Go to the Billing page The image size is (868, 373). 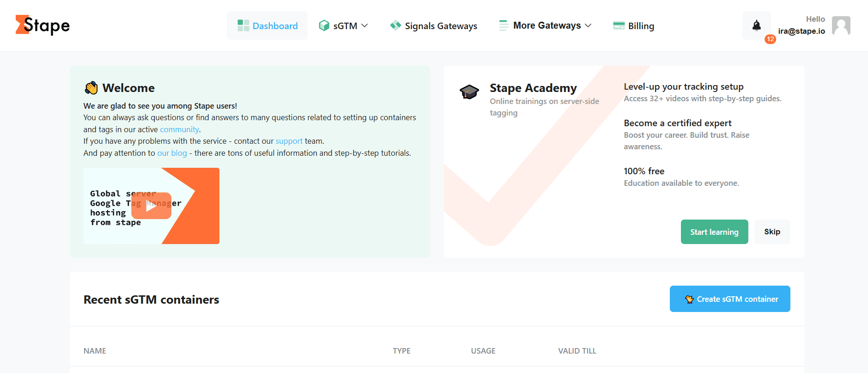pyautogui.click(x=633, y=25)
